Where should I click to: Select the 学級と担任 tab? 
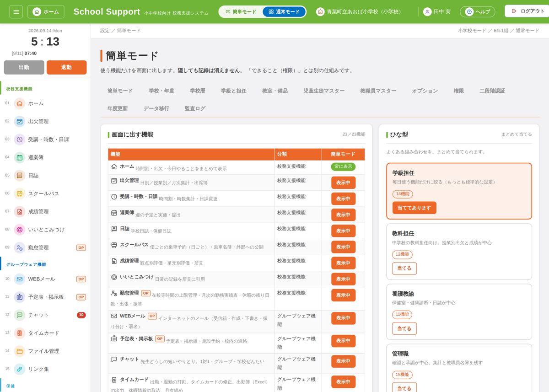[233, 91]
